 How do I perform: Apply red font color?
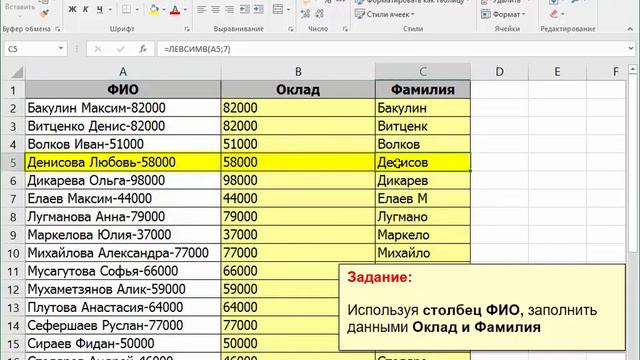pos(175,9)
